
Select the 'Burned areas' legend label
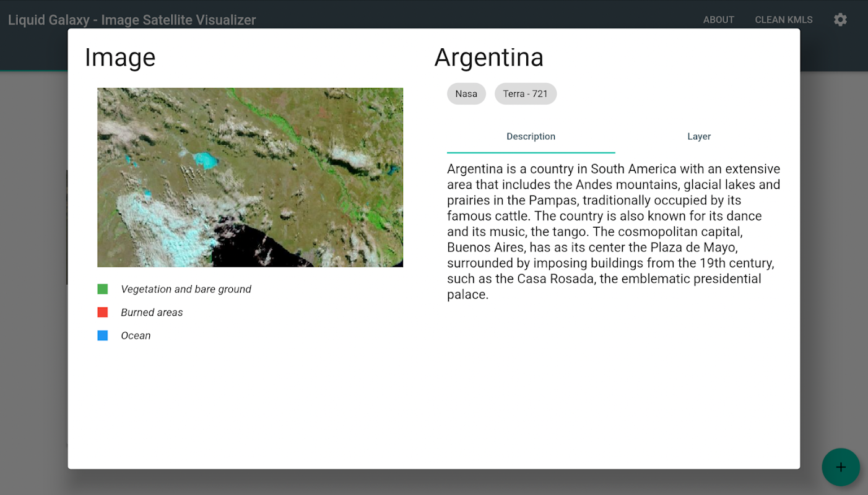[152, 312]
